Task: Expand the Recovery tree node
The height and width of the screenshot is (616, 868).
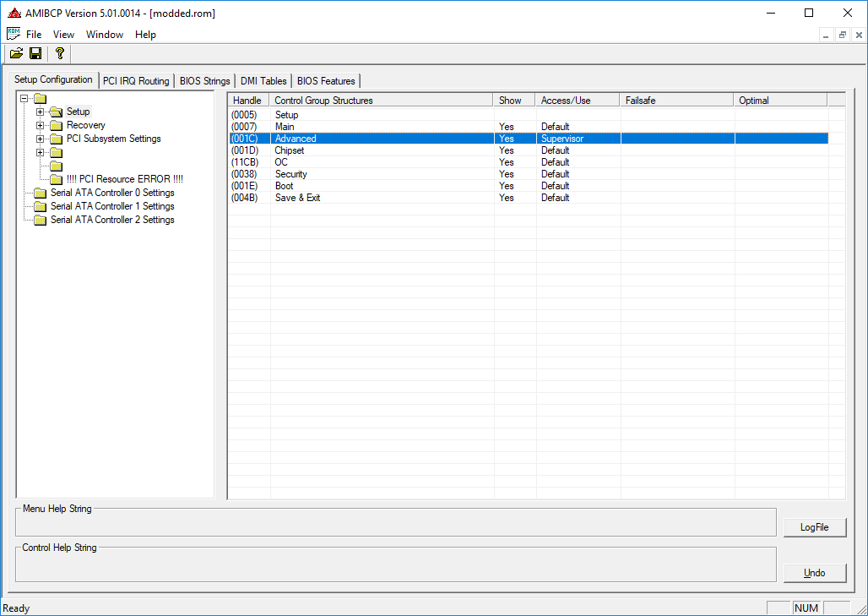Action: 40,125
